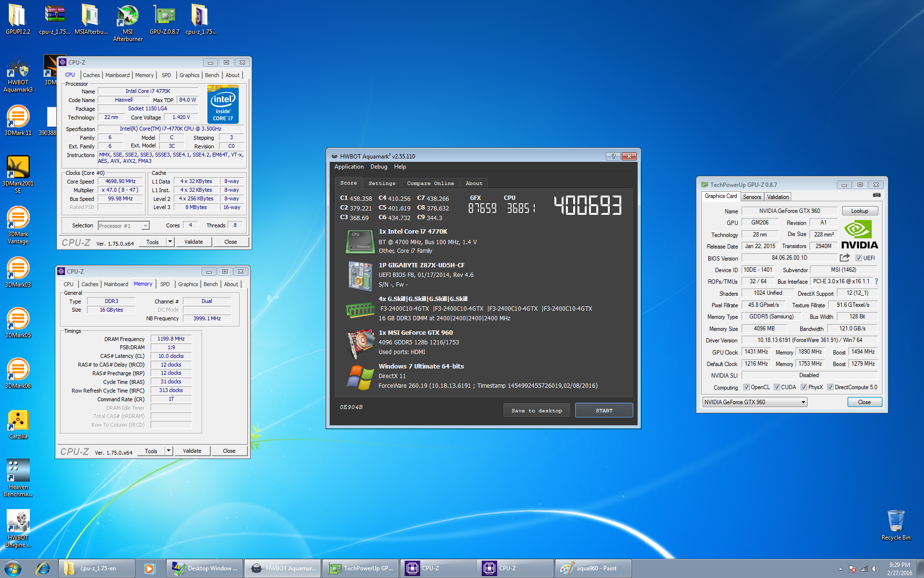924x578 pixels.
Task: Open the MSI Afterburner desktop shortcut
Action: click(x=128, y=23)
